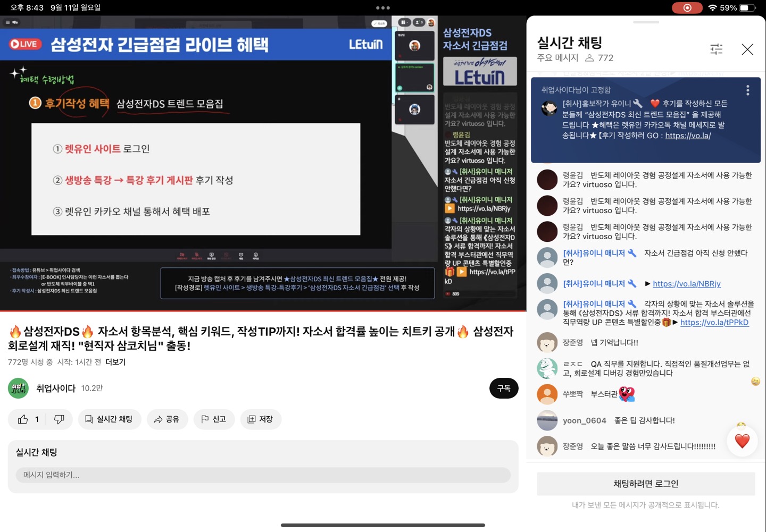Screen dimensions: 766x532
Task: Tap the smiling emoji reaction floating
Action: pos(755,381)
